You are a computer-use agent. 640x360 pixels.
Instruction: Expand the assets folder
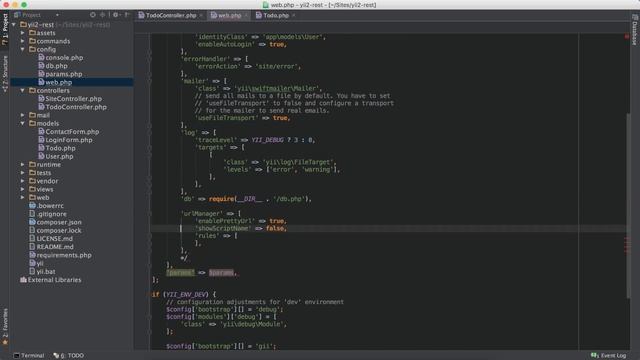tap(23, 33)
